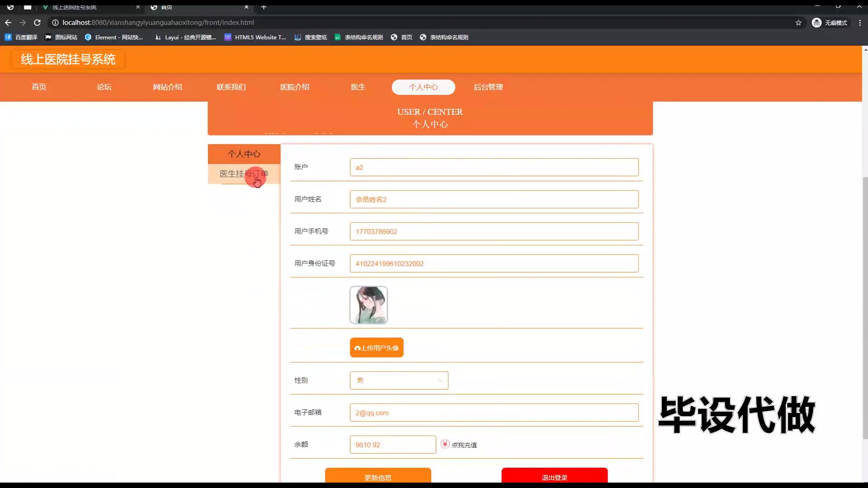Image resolution: width=868 pixels, height=488 pixels.
Task: Open new browser tab
Action: 264,7
